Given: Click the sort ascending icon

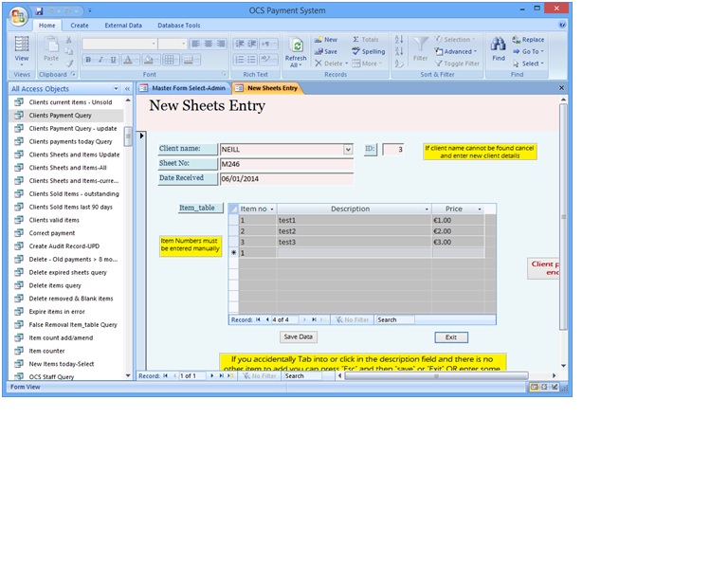Looking at the screenshot, I should pyautogui.click(x=399, y=40).
